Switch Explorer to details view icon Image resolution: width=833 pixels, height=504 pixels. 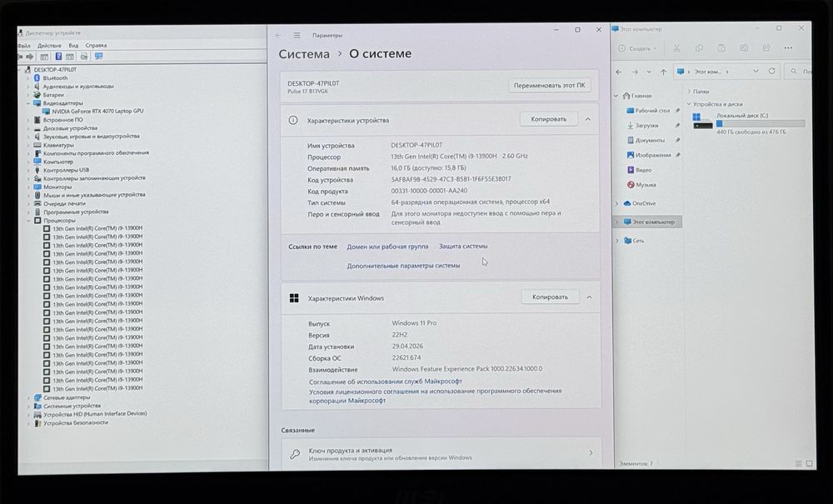798,464
